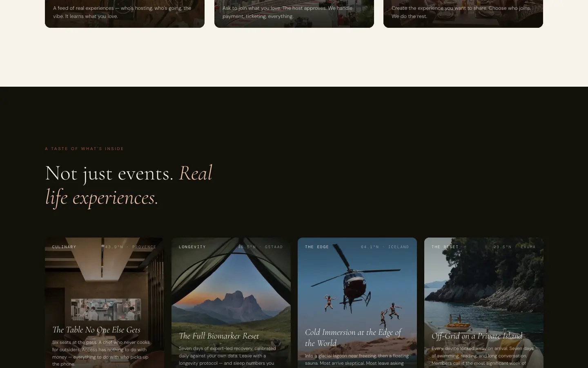
Task: Click the "Seven days of expert-led recovery" description
Action: (227, 357)
